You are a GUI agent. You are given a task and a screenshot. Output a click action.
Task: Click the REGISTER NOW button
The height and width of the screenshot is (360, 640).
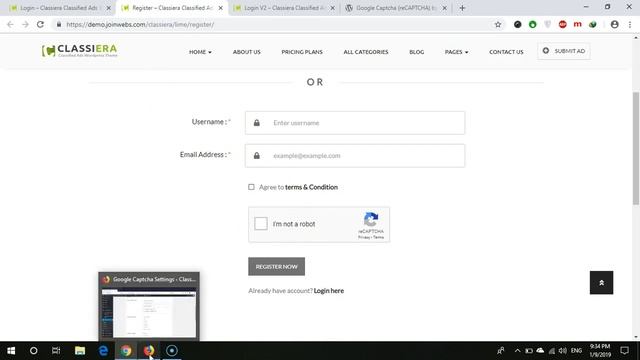[276, 266]
